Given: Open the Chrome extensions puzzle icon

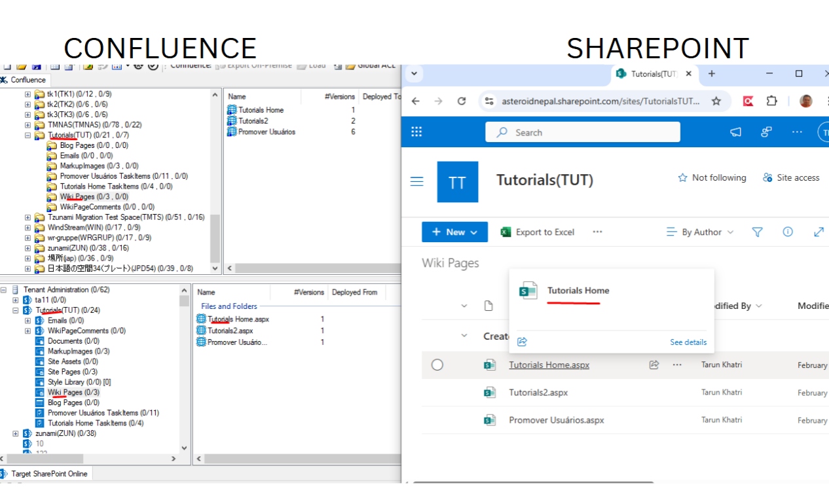Looking at the screenshot, I should point(771,101).
